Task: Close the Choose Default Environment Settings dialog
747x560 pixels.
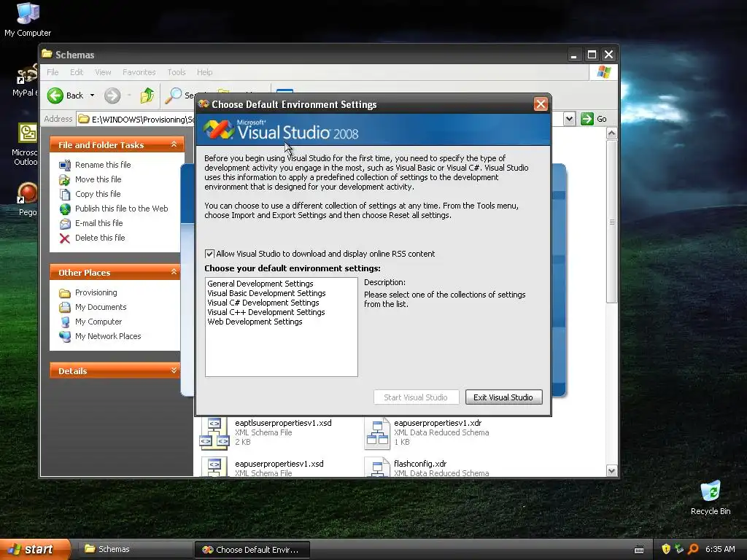Action: click(541, 104)
